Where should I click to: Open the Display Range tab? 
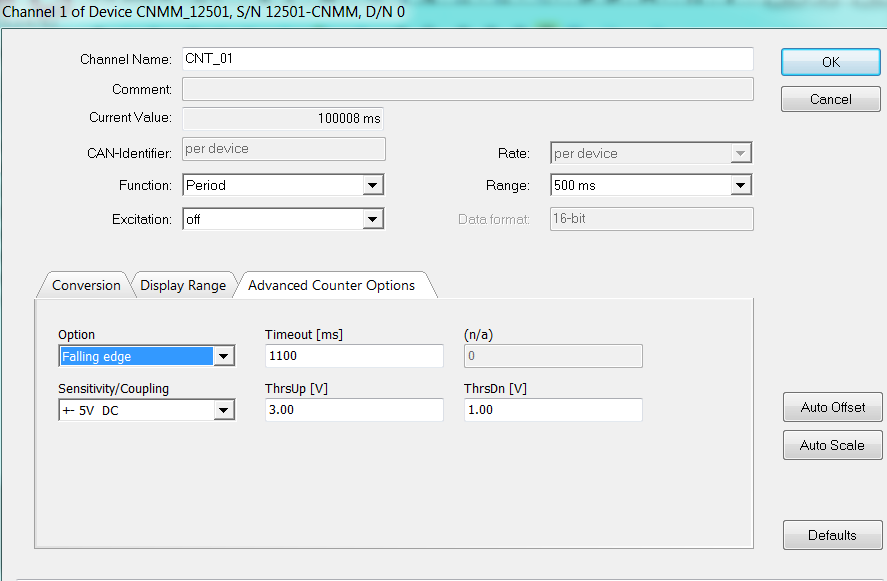click(x=183, y=285)
